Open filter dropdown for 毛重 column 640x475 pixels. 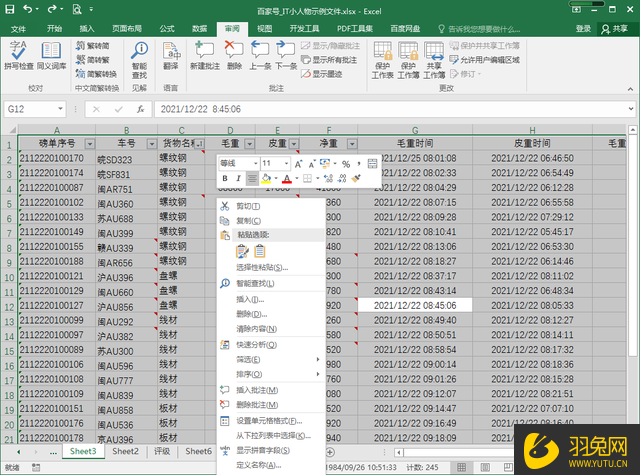(x=249, y=144)
